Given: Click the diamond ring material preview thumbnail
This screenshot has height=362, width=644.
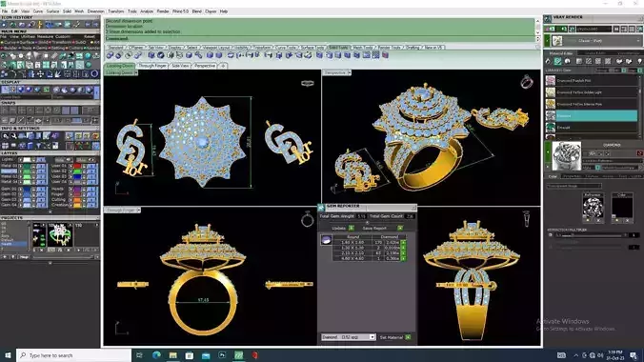Looking at the screenshot, I should click(567, 155).
